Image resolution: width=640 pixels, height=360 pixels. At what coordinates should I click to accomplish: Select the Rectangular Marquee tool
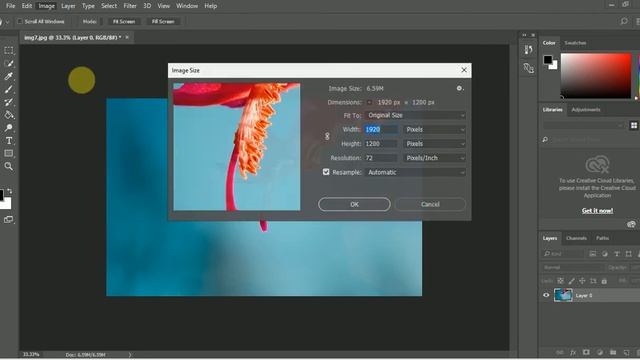pyautogui.click(x=9, y=51)
